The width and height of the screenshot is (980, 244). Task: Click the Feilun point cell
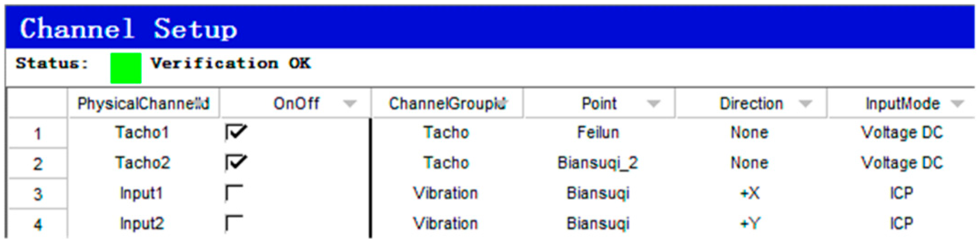[598, 133]
